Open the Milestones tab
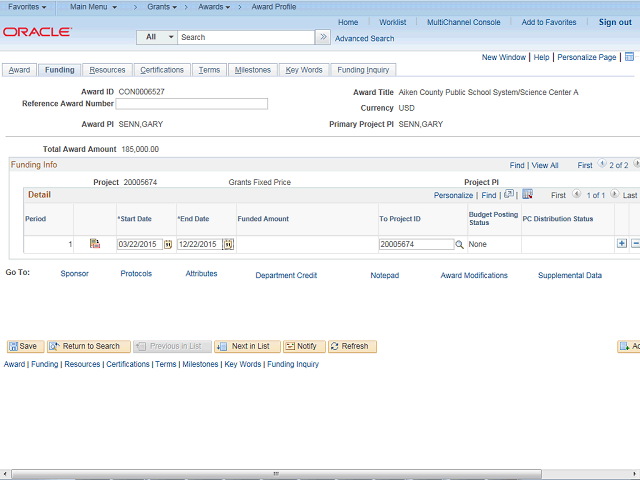The width and height of the screenshot is (640, 480). (253, 70)
